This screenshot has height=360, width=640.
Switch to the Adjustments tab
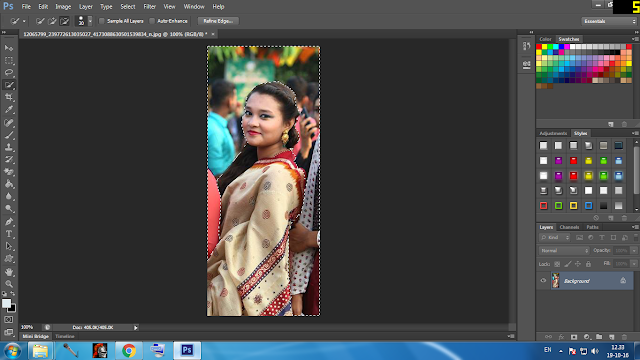point(553,133)
